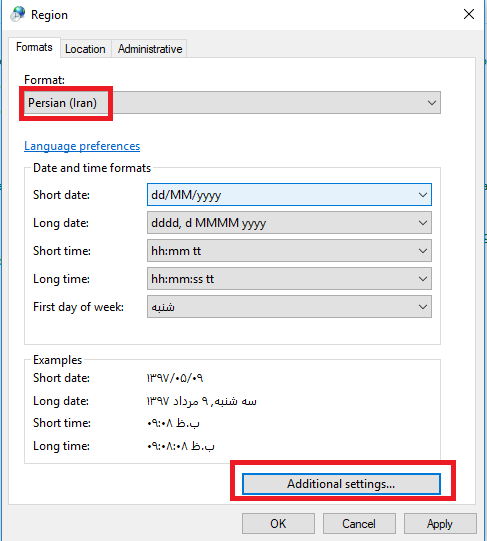Click the Apply button

[440, 523]
